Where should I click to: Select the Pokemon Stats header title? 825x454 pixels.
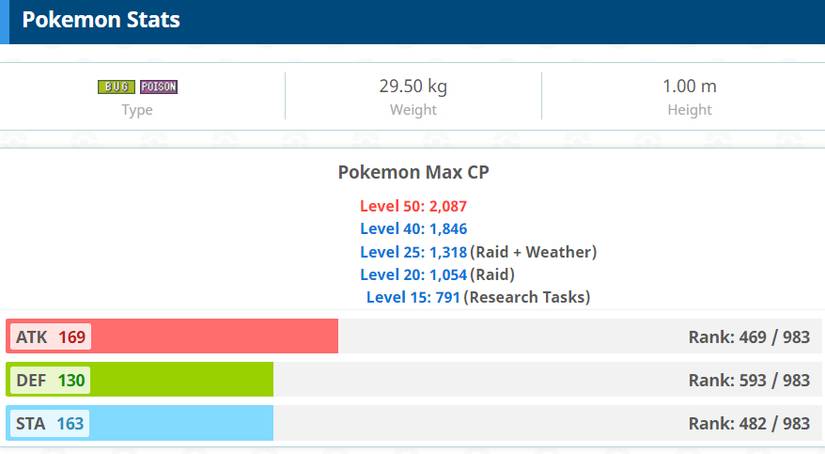click(101, 19)
